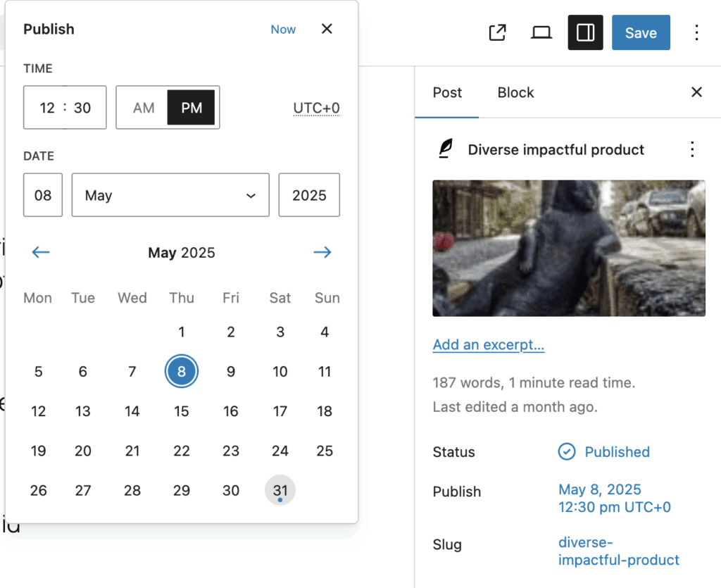This screenshot has width=721, height=588.
Task: Select the Post tab
Action: (447, 92)
